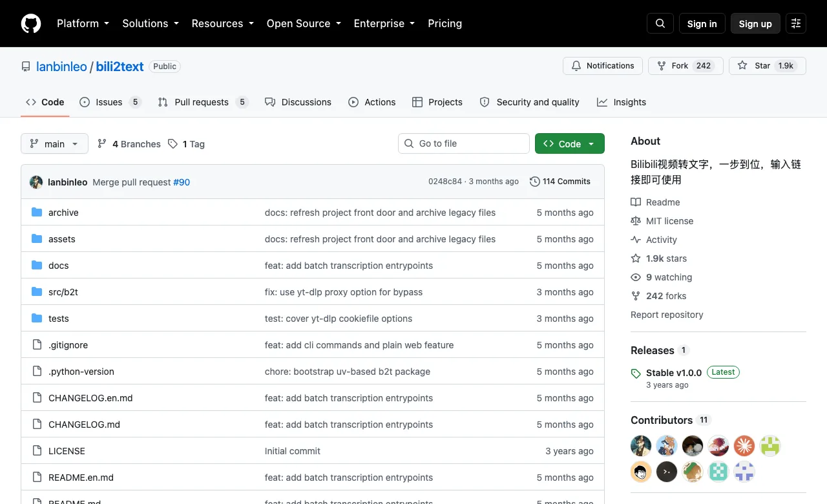This screenshot has height=504, width=827.
Task: Switch to the Insights tab
Action: pos(622,102)
